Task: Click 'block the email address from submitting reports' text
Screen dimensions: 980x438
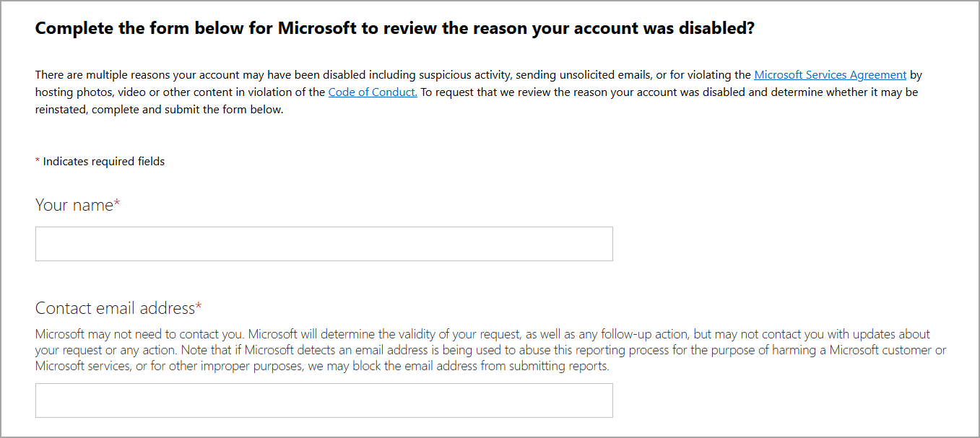Action: [x=491, y=366]
